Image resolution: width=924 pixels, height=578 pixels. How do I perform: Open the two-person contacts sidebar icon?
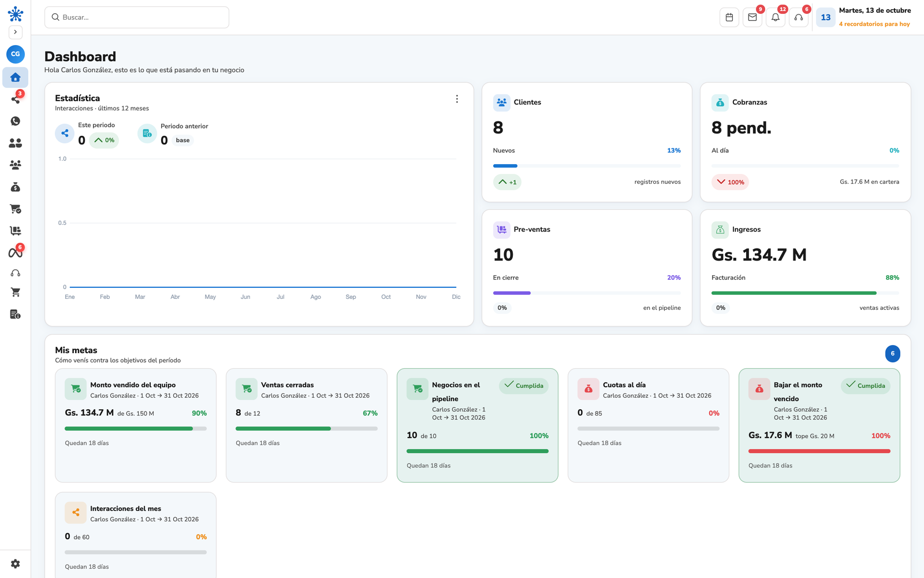(x=16, y=143)
